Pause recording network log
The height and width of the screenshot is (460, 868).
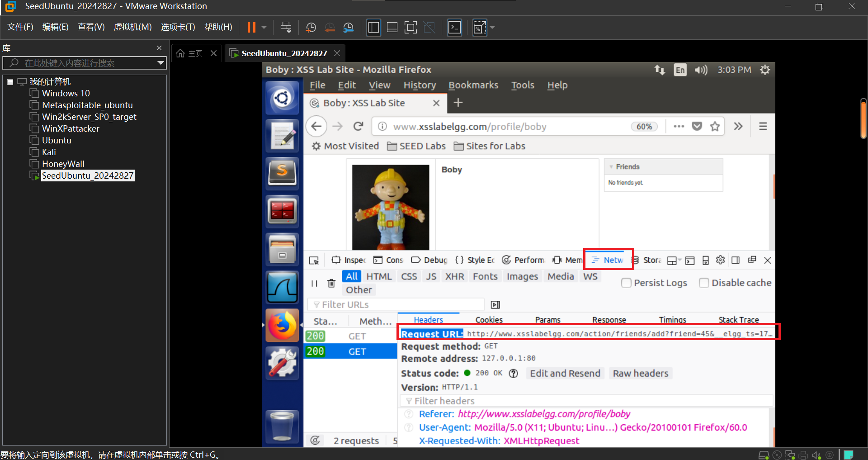314,283
